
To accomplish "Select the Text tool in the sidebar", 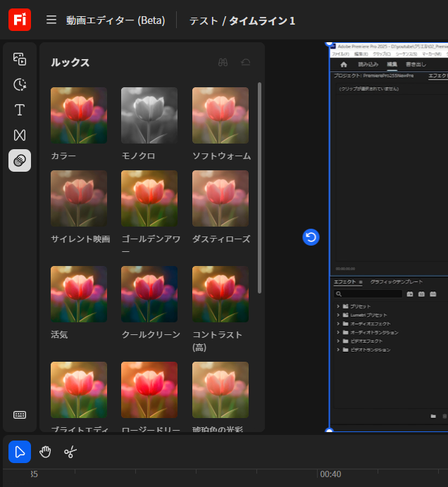I will pyautogui.click(x=20, y=110).
